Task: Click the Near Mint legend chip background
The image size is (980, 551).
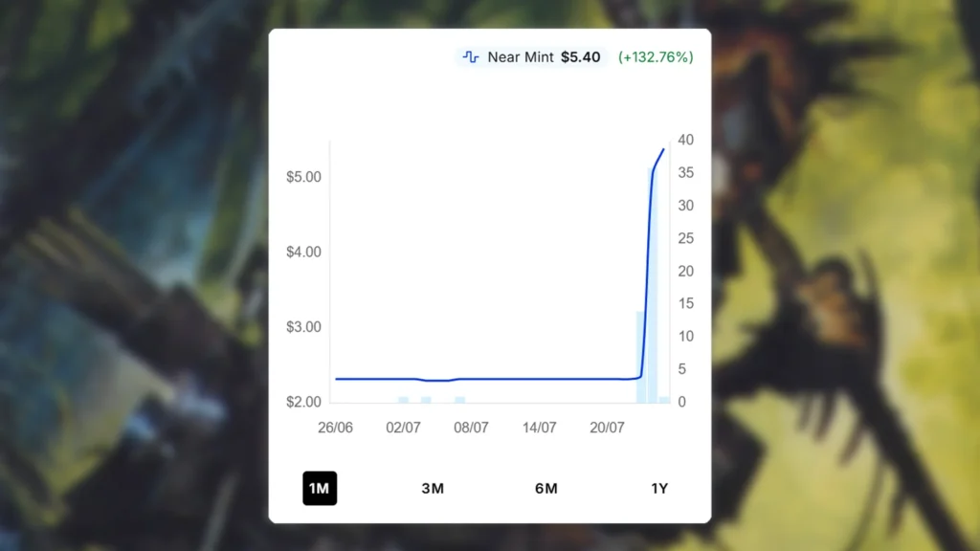Action: (532, 57)
